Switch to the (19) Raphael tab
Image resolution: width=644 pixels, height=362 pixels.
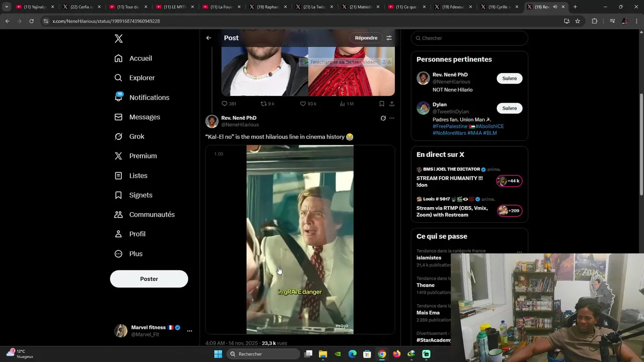coord(268,7)
